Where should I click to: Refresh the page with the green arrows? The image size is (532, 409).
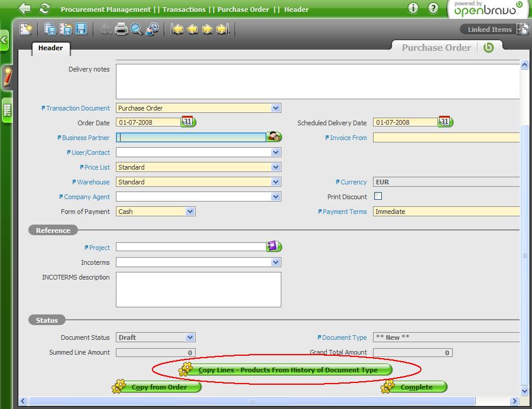(x=44, y=9)
